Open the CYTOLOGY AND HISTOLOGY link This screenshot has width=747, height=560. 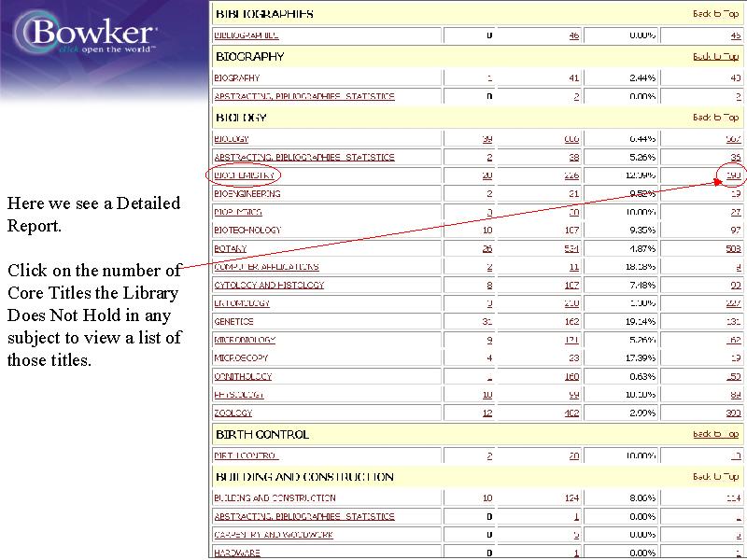pos(269,285)
